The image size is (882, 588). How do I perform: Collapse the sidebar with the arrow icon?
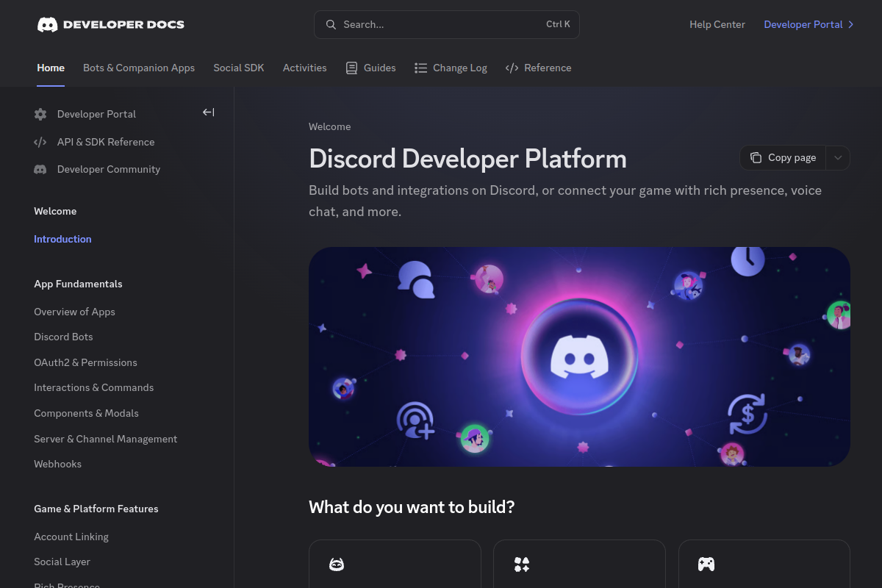(x=209, y=112)
